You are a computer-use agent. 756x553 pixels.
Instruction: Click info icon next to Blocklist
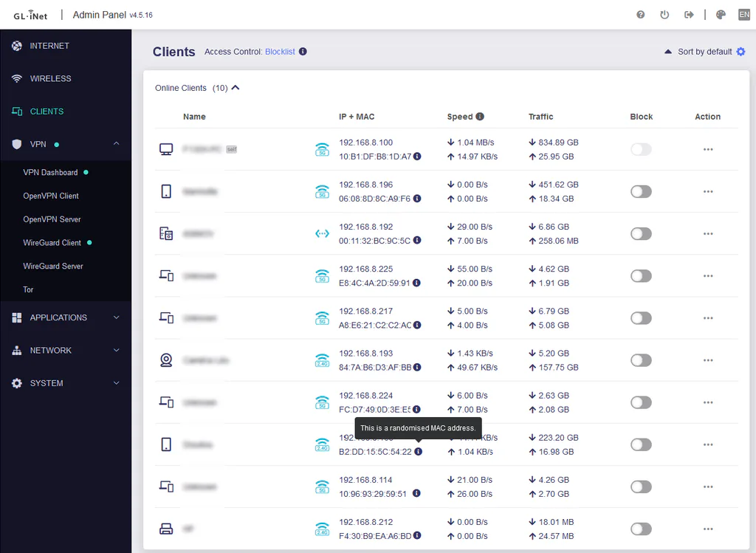tap(303, 51)
